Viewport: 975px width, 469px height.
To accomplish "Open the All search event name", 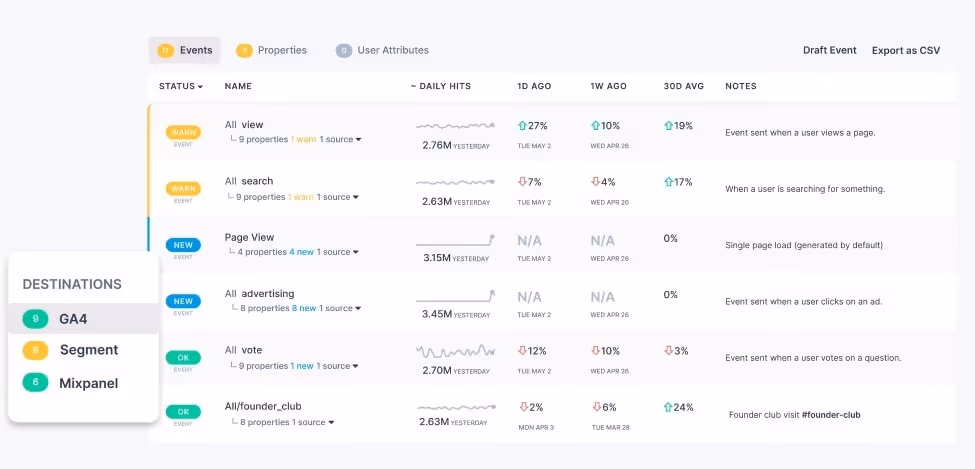I will (249, 181).
